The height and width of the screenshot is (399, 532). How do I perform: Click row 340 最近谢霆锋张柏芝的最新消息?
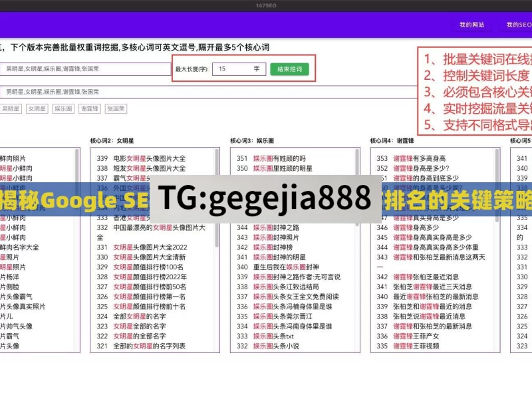pyautogui.click(x=428, y=297)
